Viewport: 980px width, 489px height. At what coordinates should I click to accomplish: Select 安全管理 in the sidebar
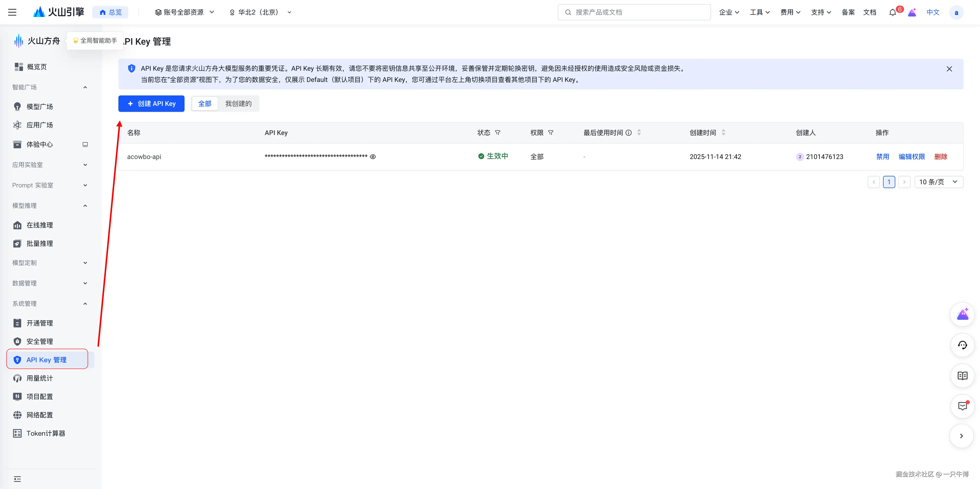(x=40, y=341)
